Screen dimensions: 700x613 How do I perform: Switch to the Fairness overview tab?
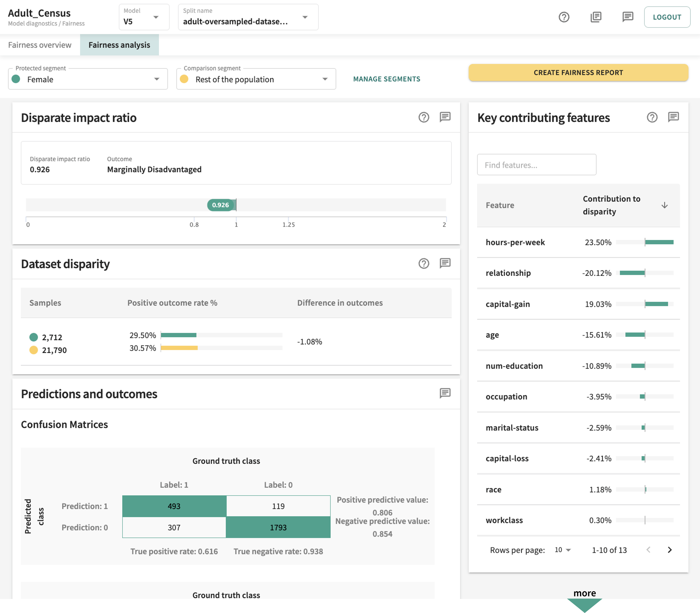40,45
